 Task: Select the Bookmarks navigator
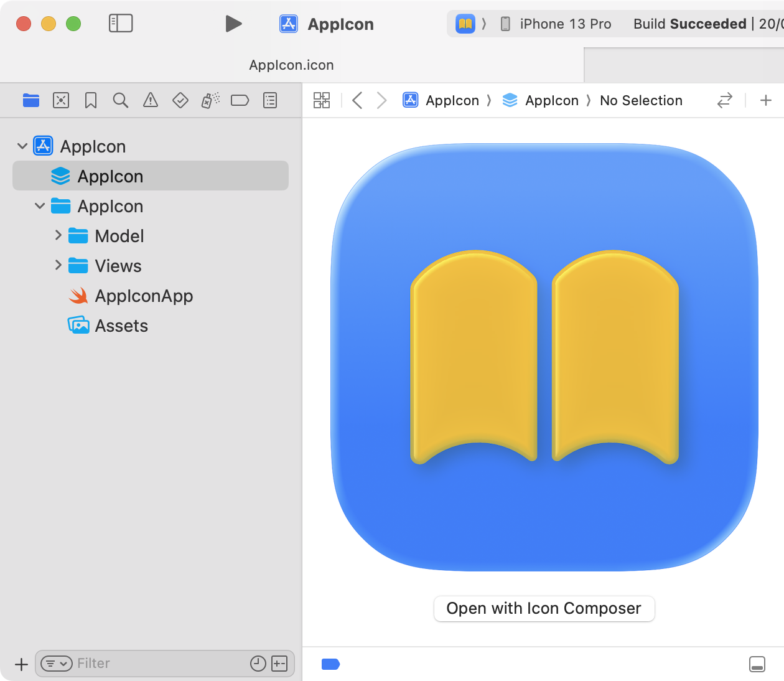coord(90,100)
